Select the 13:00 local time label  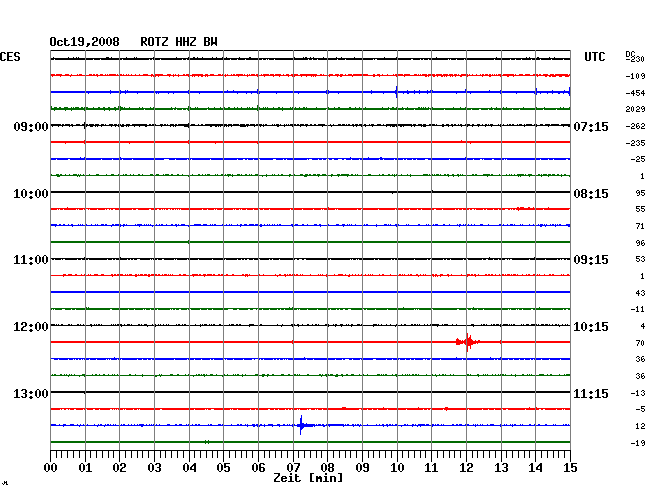(x=31, y=393)
